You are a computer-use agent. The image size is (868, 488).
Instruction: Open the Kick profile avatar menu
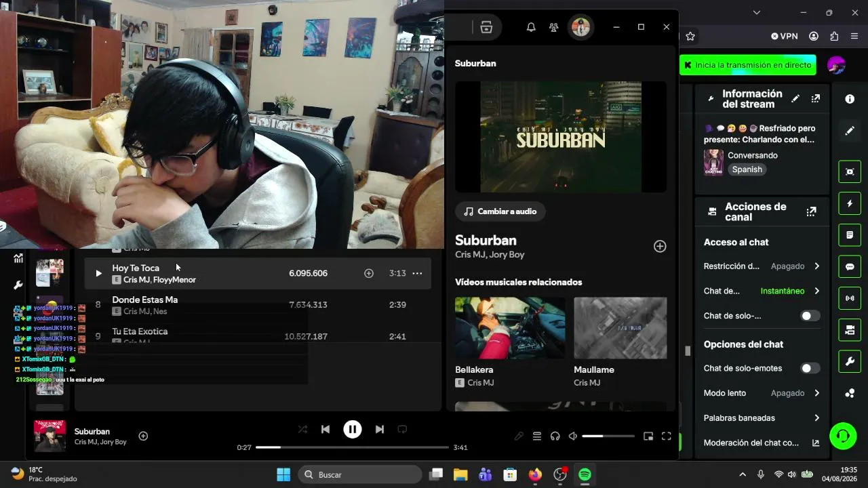pyautogui.click(x=836, y=65)
